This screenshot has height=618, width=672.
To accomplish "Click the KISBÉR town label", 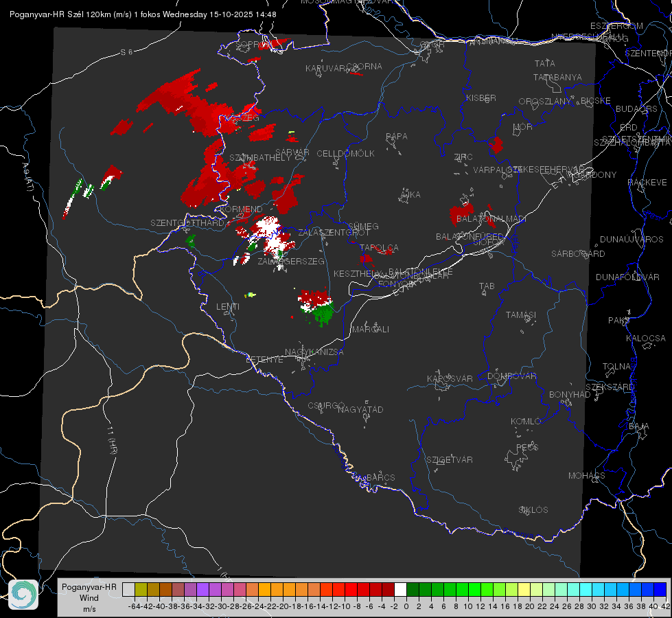I will click(x=481, y=98).
